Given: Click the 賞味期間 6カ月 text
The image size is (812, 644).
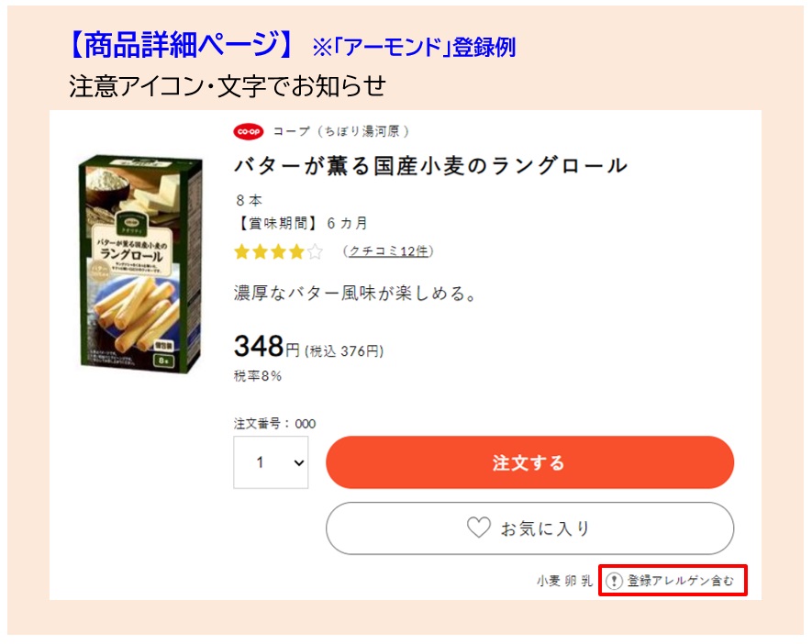Looking at the screenshot, I should click(302, 223).
